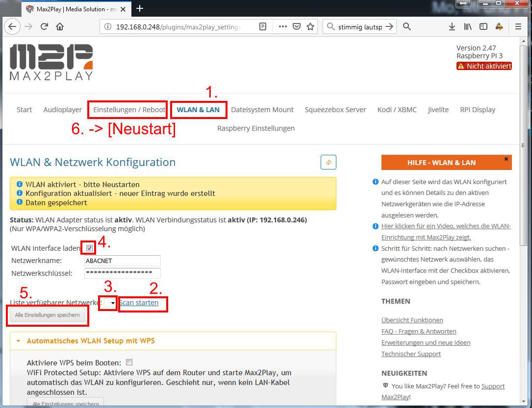Viewport: 532px width, 408px height.
Task: Open Dateisystem Mount page
Action: [262, 110]
